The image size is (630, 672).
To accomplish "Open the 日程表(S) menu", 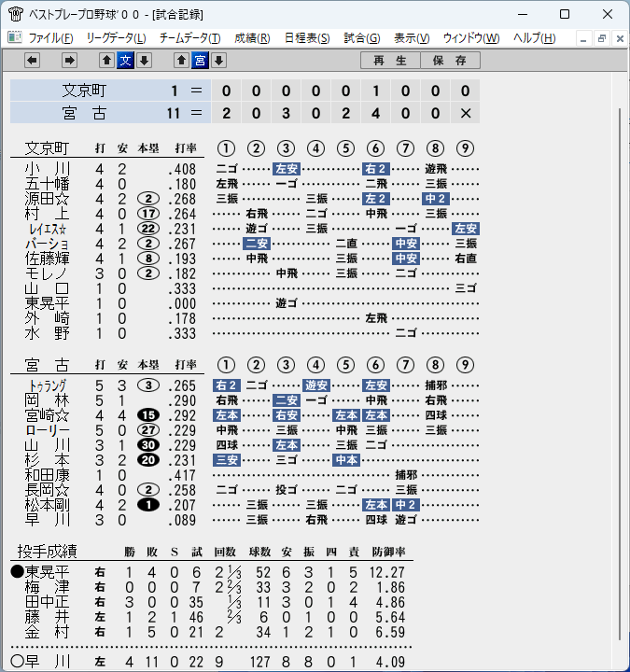I will (x=307, y=38).
